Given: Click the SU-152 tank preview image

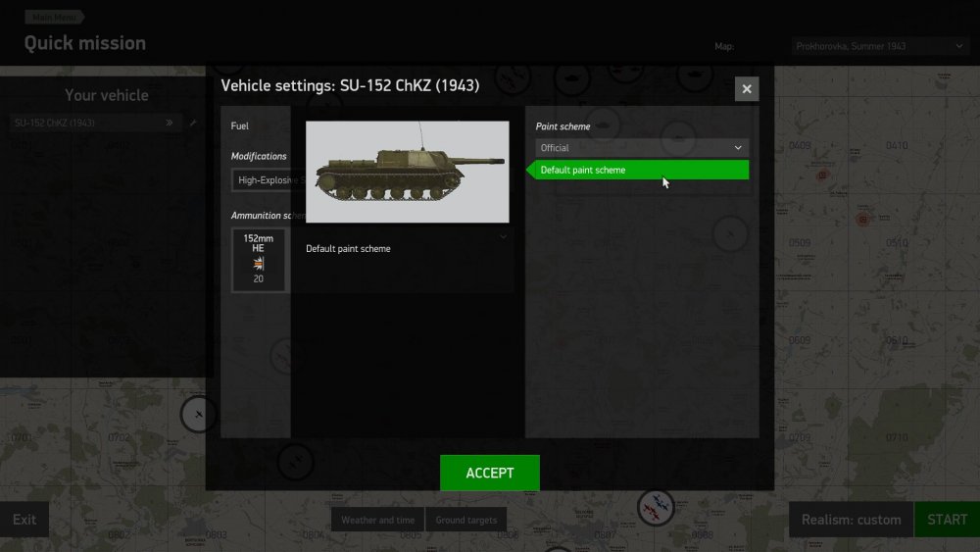Looking at the screenshot, I should (x=408, y=172).
